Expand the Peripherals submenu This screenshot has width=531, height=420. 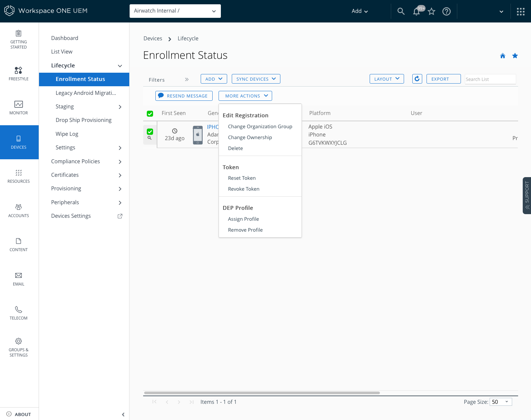point(120,203)
